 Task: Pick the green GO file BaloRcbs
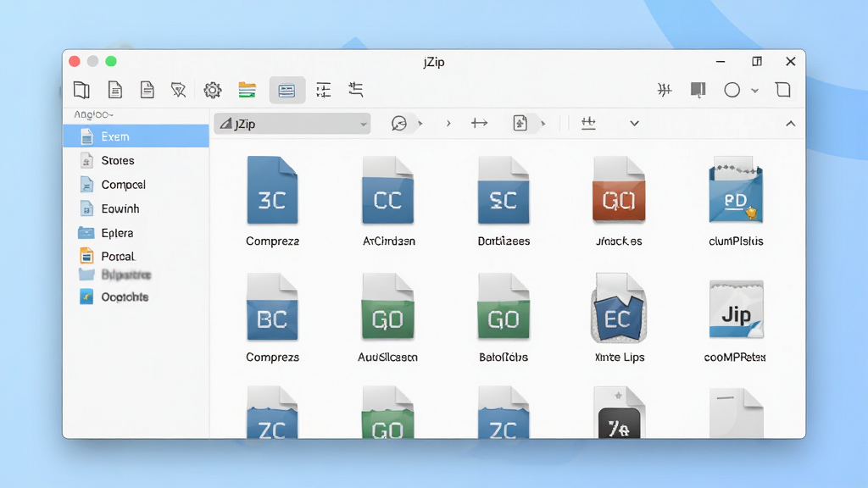[x=504, y=319]
